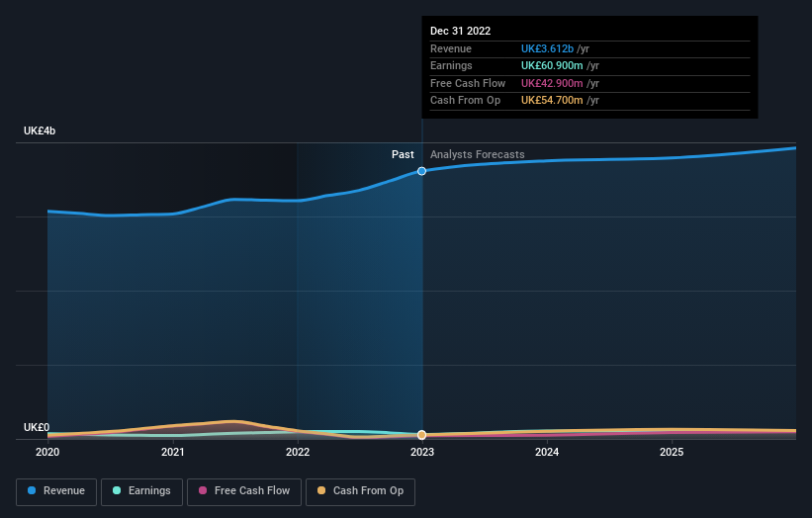Select the 2025 axis label
Viewport: 812px width, 518px height.
click(x=672, y=453)
